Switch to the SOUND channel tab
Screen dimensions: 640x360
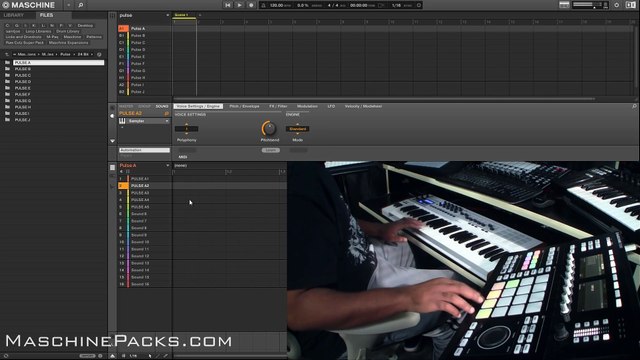point(162,106)
